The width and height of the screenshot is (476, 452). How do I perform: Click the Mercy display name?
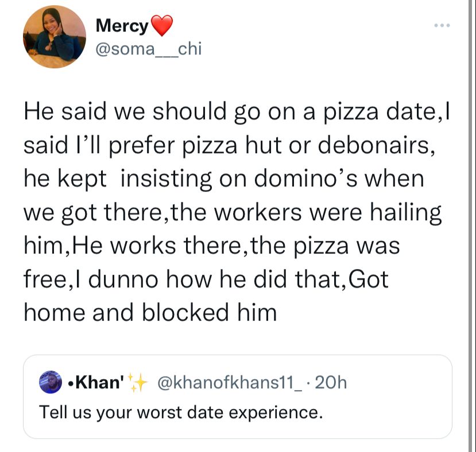click(122, 25)
